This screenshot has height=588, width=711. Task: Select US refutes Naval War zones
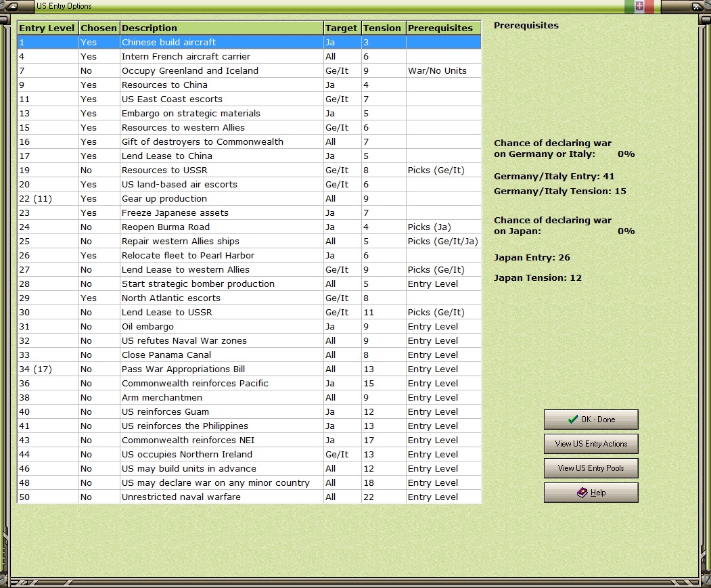pos(249,341)
